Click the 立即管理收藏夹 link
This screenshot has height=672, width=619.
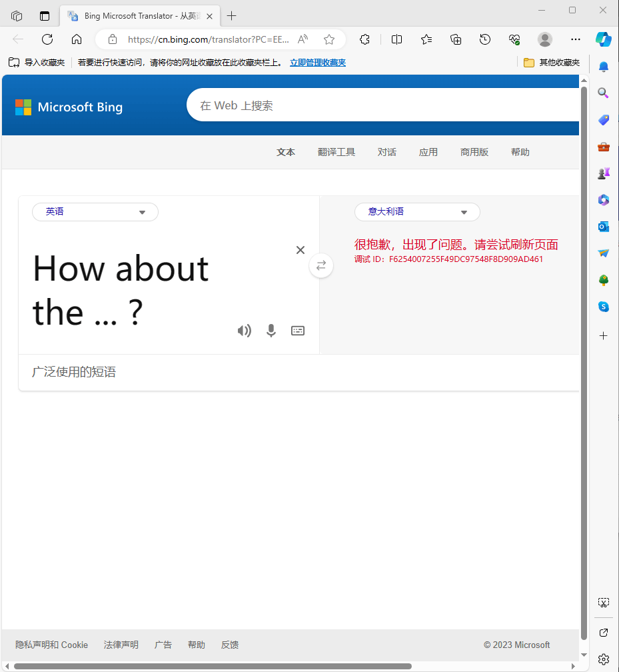317,63
